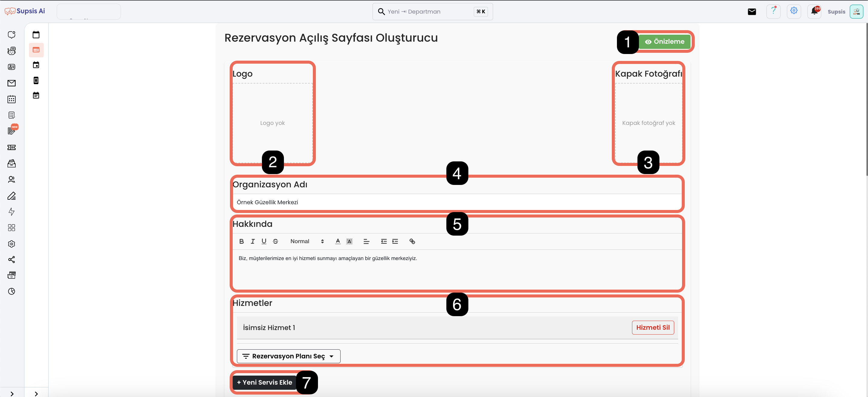This screenshot has height=397, width=868.
Task: Open the calendar notes icon in secondary sidebar
Action: 36,95
